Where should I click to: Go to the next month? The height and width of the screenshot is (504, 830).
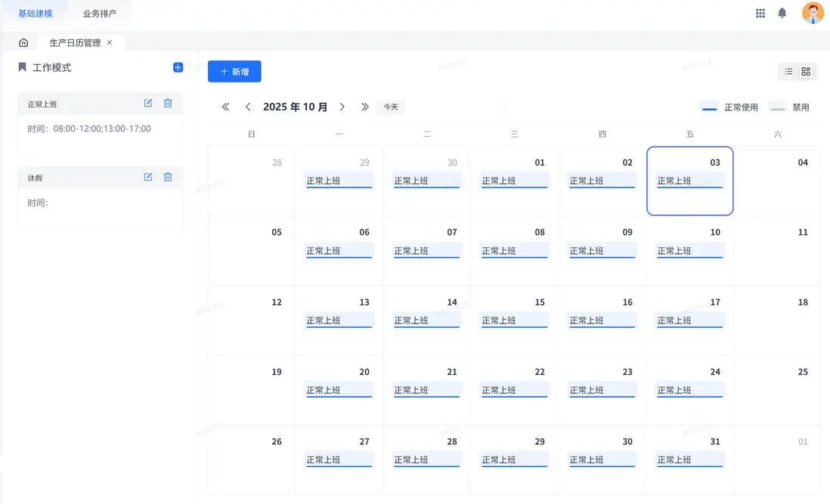(x=342, y=107)
